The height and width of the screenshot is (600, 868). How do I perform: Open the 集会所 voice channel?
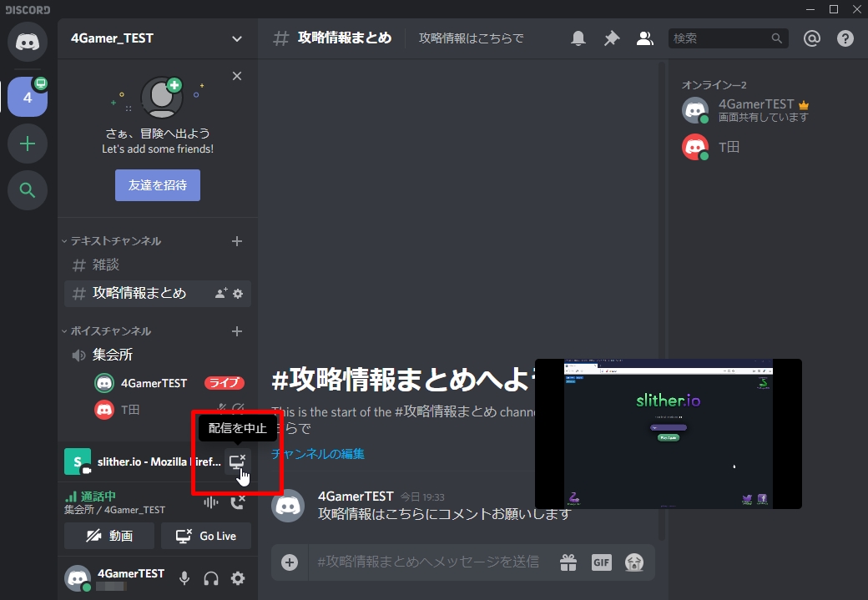(x=158, y=355)
